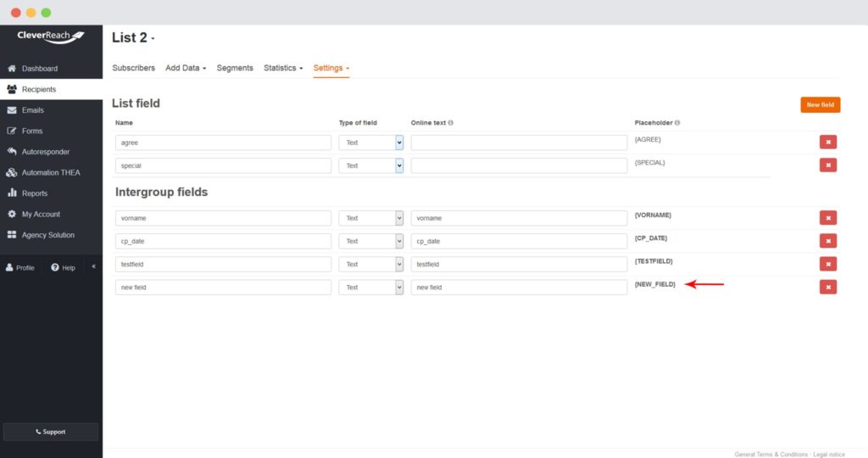Click the {TESTFIELD} placeholder text
868x458 pixels.
pos(654,261)
